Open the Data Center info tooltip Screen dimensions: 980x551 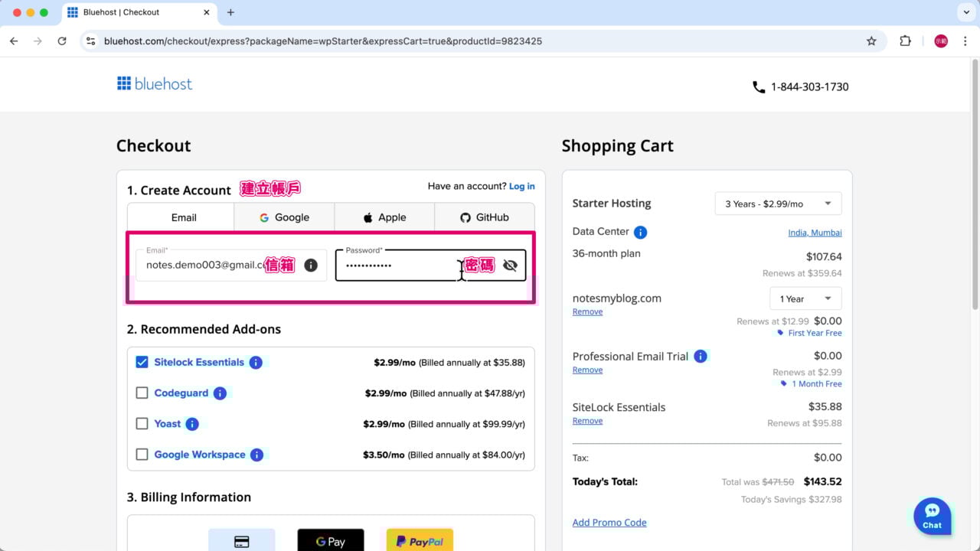641,231
